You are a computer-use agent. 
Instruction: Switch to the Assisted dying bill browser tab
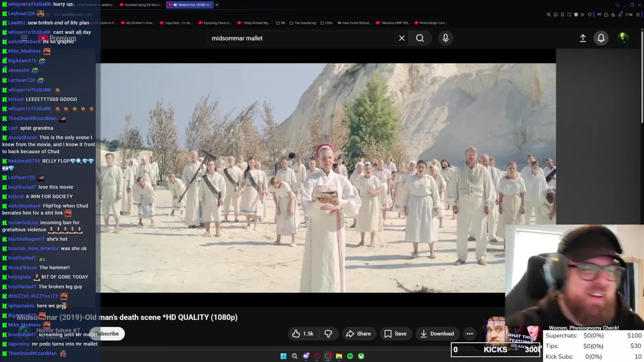tap(140, 5)
